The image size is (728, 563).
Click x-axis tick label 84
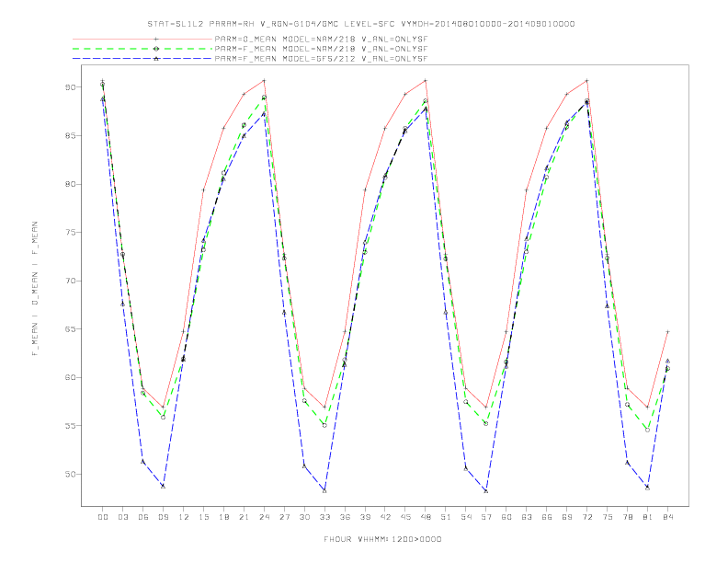pyautogui.click(x=667, y=517)
